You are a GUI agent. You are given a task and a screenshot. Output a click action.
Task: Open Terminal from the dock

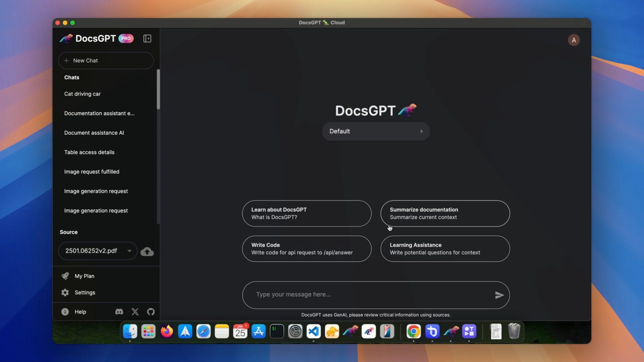(x=277, y=331)
